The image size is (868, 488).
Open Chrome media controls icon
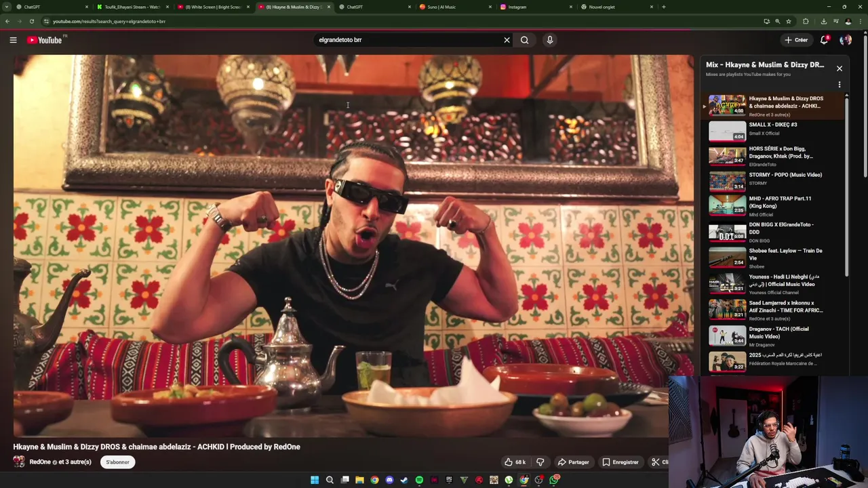click(x=836, y=21)
